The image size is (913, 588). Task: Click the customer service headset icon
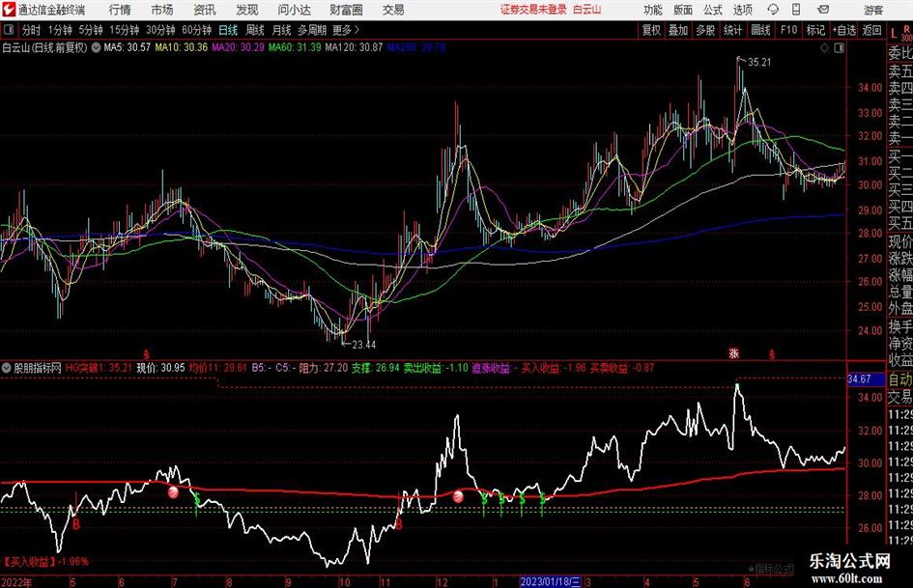[x=773, y=10]
